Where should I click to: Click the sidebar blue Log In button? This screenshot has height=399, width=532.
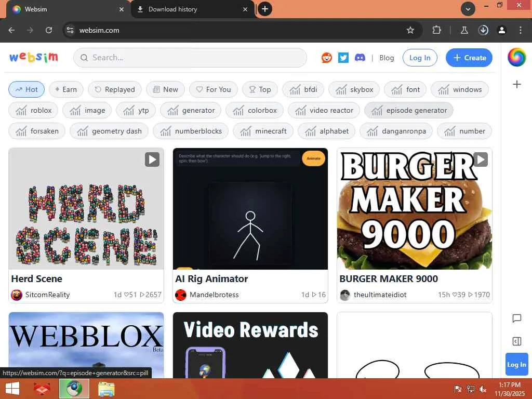pyautogui.click(x=516, y=364)
